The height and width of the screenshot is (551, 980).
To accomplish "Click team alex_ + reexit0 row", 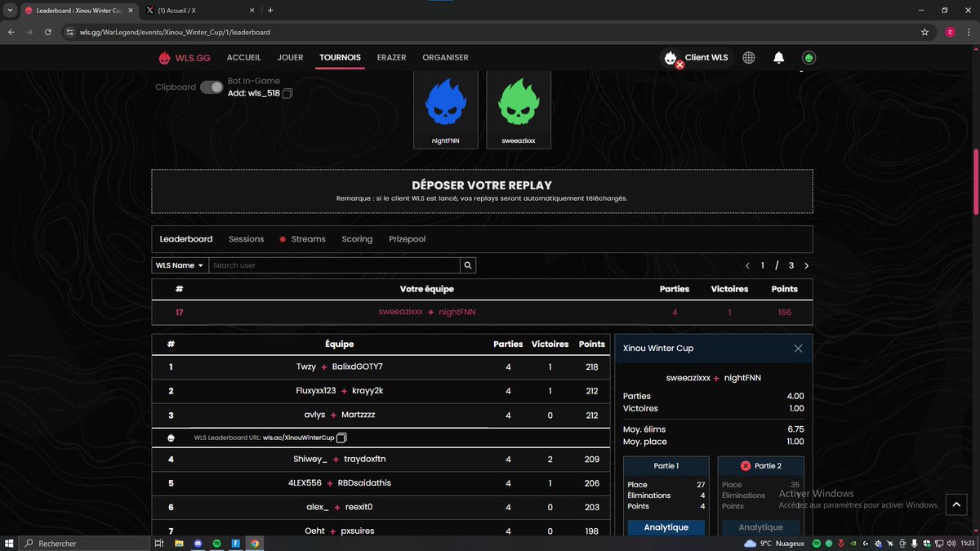I will click(381, 507).
